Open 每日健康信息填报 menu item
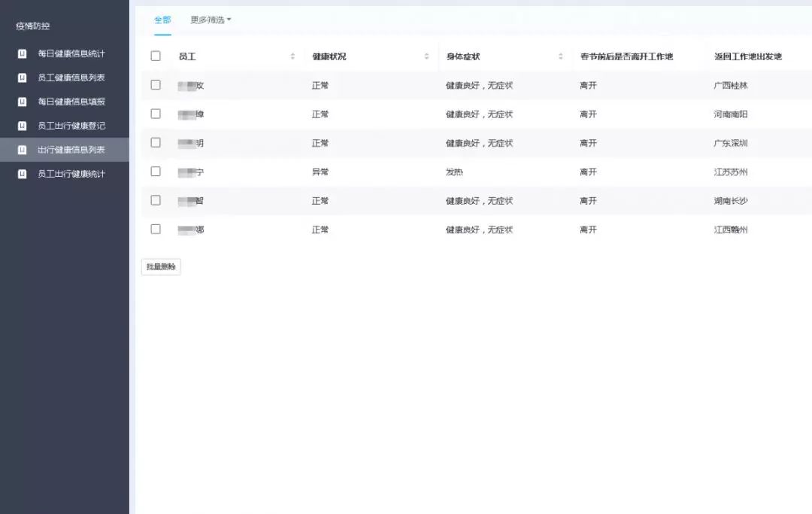Image resolution: width=812 pixels, height=514 pixels. click(71, 102)
